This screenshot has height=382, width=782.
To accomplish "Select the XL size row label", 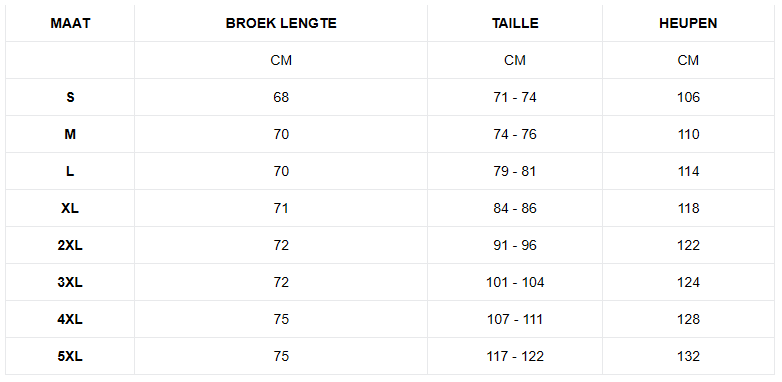I will (x=70, y=208).
